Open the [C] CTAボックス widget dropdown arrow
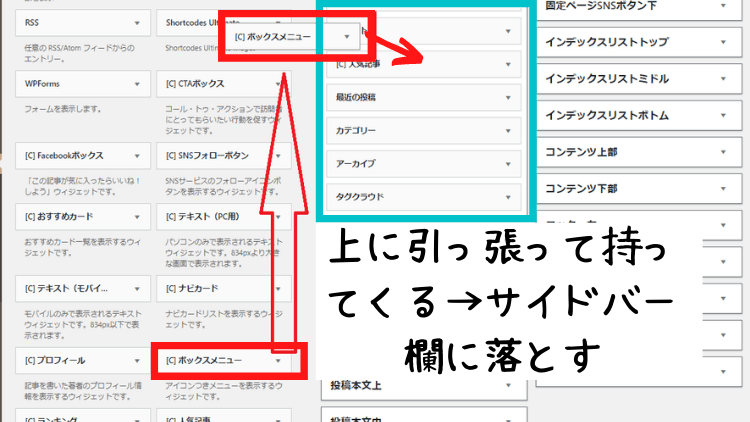 277,85
